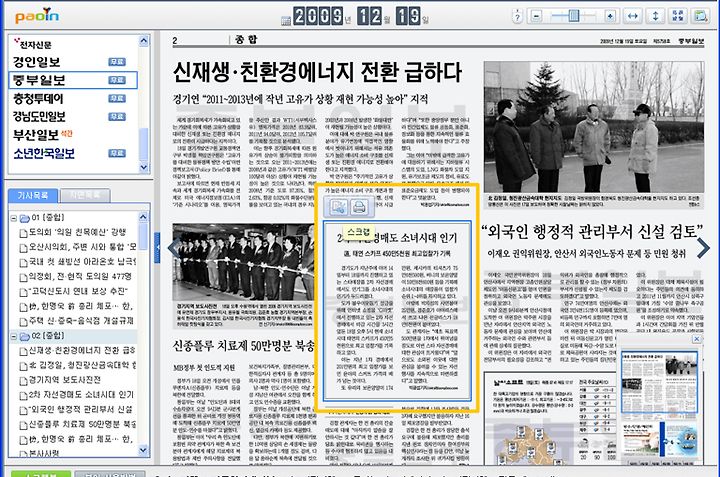Collapse the 02 [종합] tree section
The image size is (720, 477).
coord(14,337)
